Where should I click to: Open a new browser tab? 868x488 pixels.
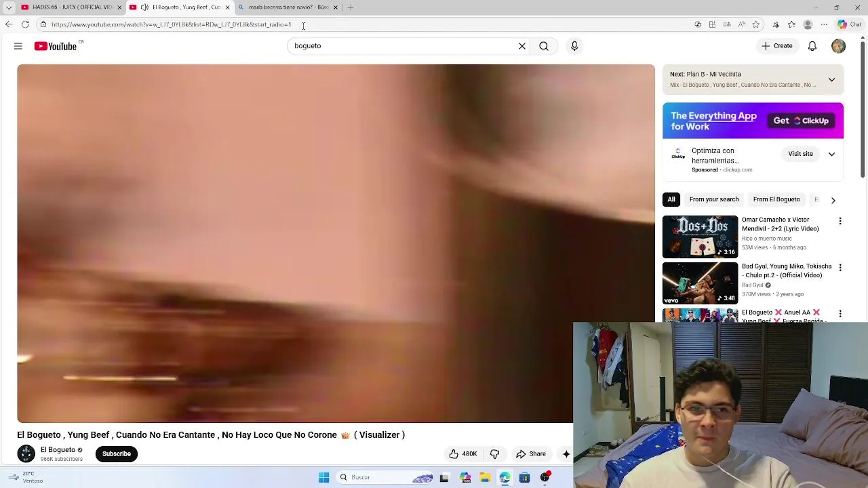coord(351,7)
